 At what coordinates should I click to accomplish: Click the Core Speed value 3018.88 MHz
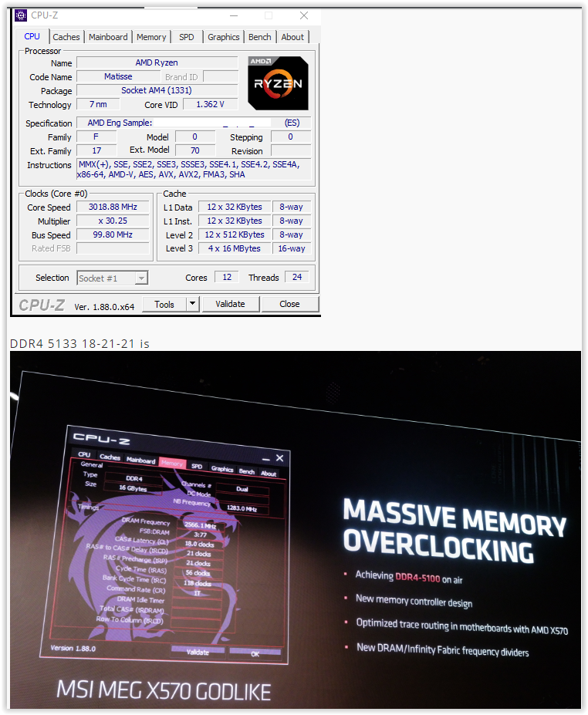click(113, 207)
